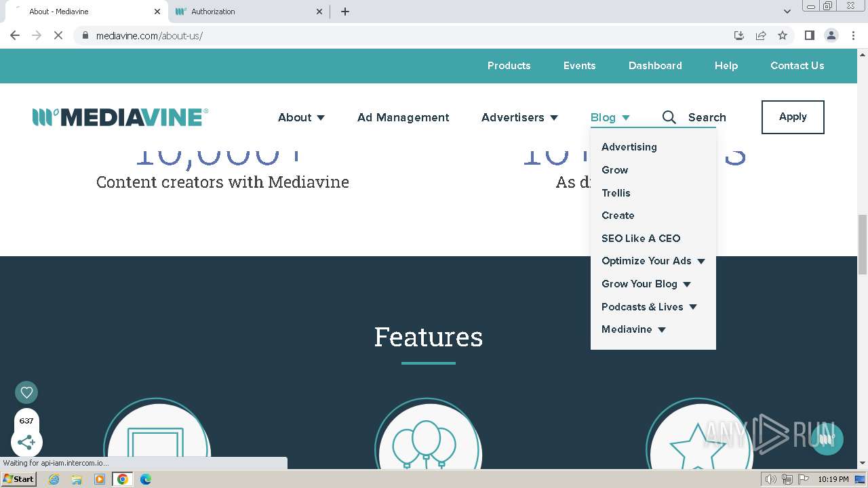Click the network tray icon
Viewport: 868px width, 488px height.
(x=787, y=479)
